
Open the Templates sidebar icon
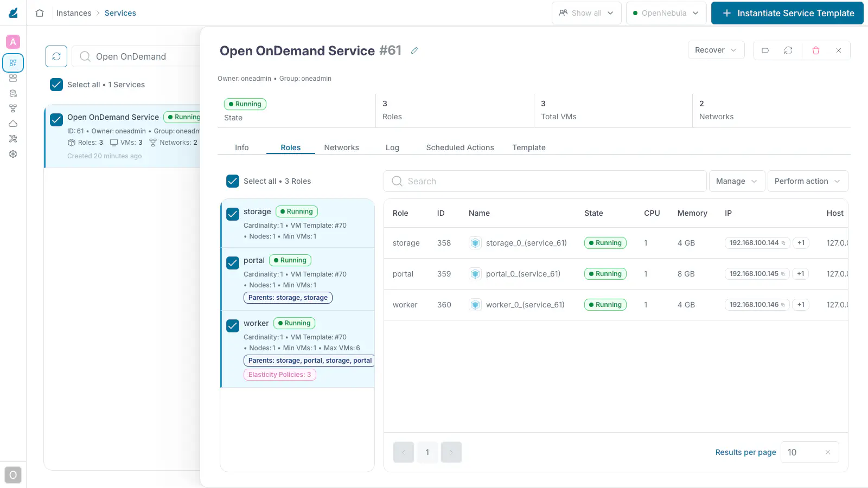pyautogui.click(x=13, y=78)
